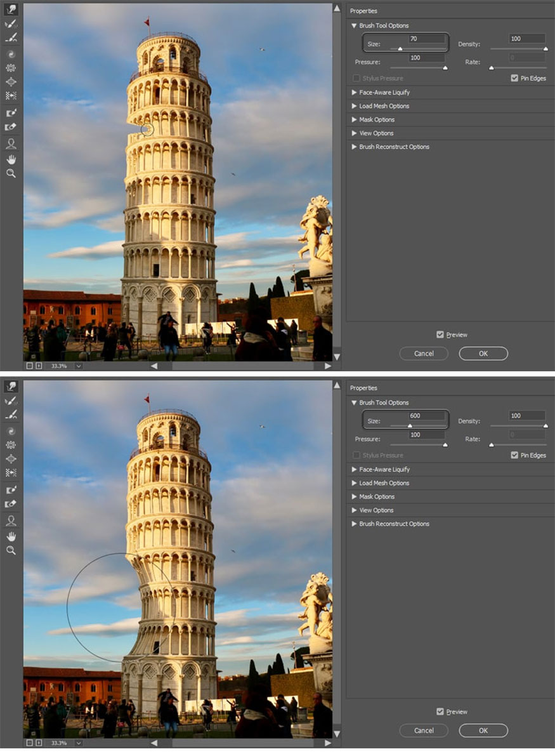Pick the Pucker tool in lower dialog

pos(11,445)
